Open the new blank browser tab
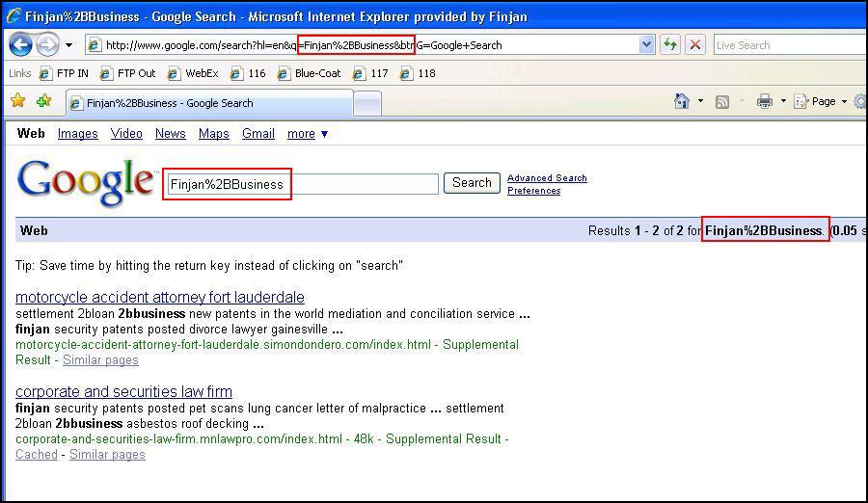 tap(367, 103)
